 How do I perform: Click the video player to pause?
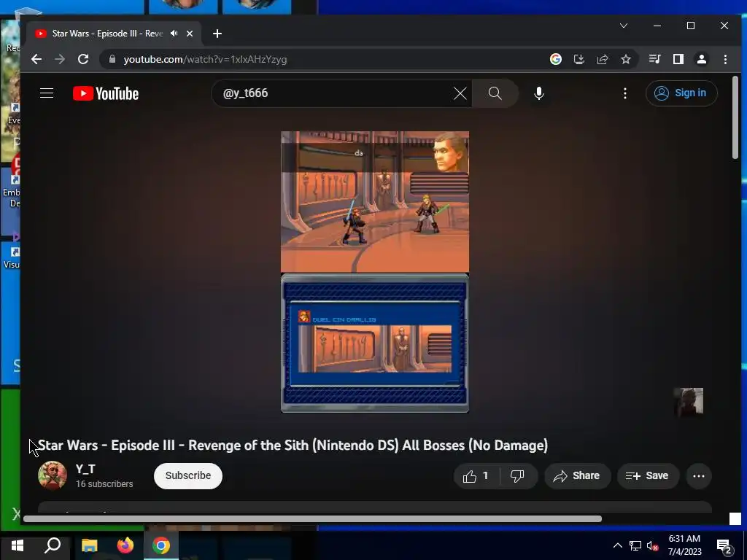pos(375,271)
